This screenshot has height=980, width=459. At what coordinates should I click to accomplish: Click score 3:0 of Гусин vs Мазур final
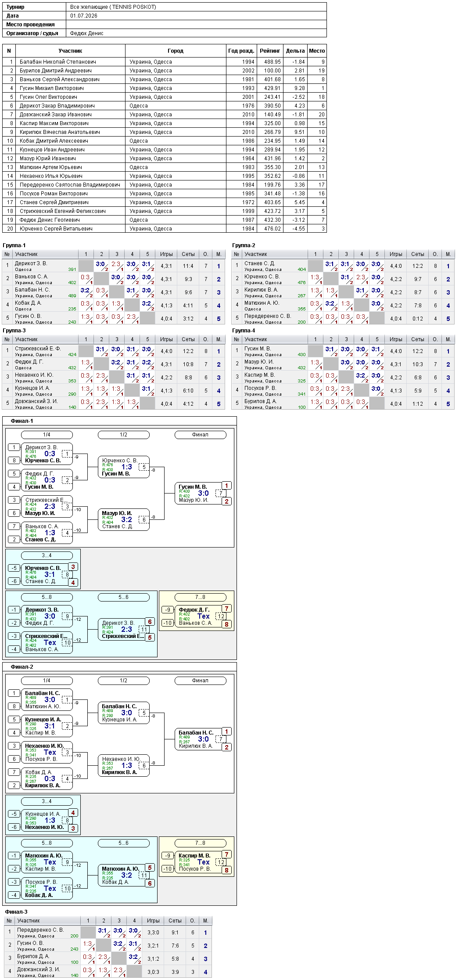[203, 494]
